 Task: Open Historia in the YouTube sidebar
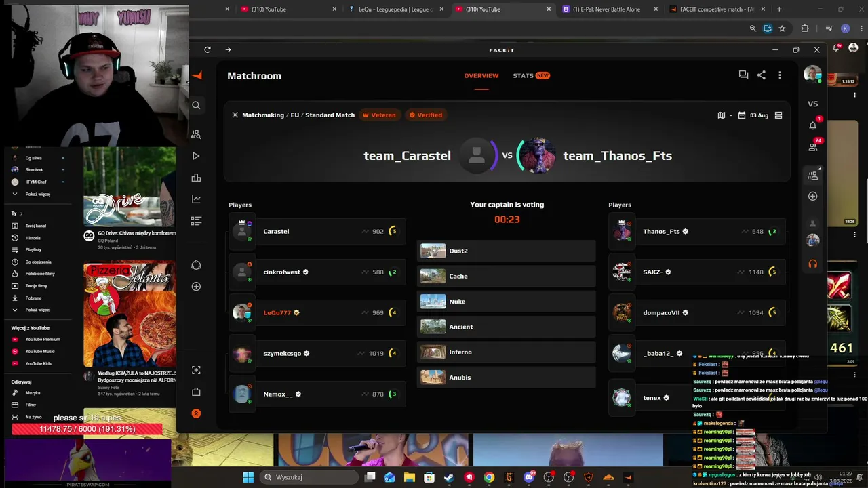pos(33,238)
